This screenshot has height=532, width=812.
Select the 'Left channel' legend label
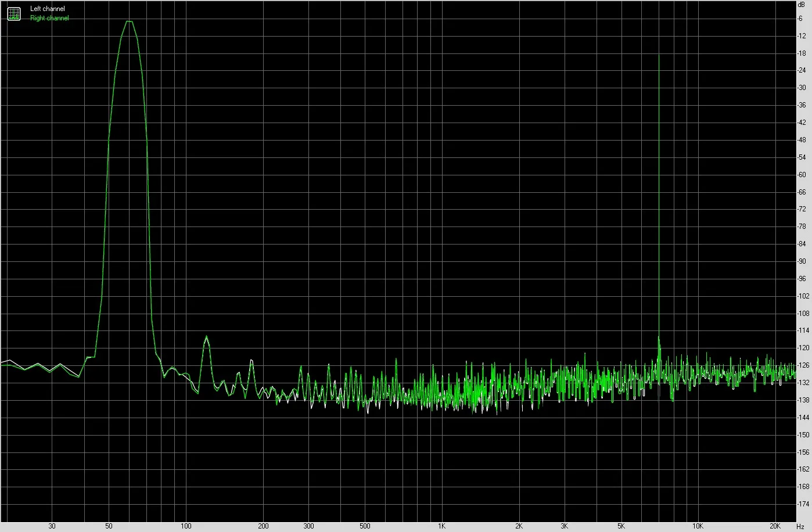48,9
